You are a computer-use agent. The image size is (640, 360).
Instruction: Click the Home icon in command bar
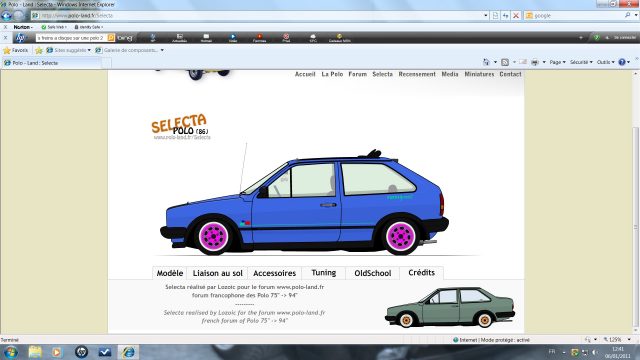click(486, 62)
